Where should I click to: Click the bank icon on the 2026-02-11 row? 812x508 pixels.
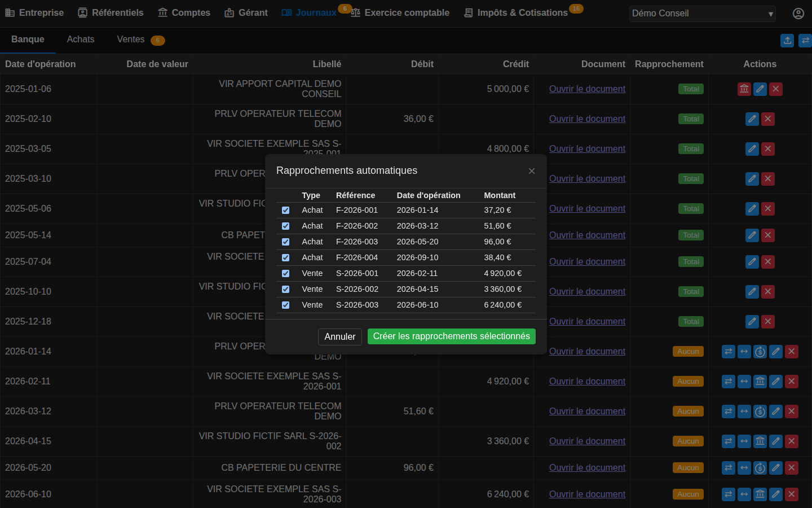[x=760, y=381]
